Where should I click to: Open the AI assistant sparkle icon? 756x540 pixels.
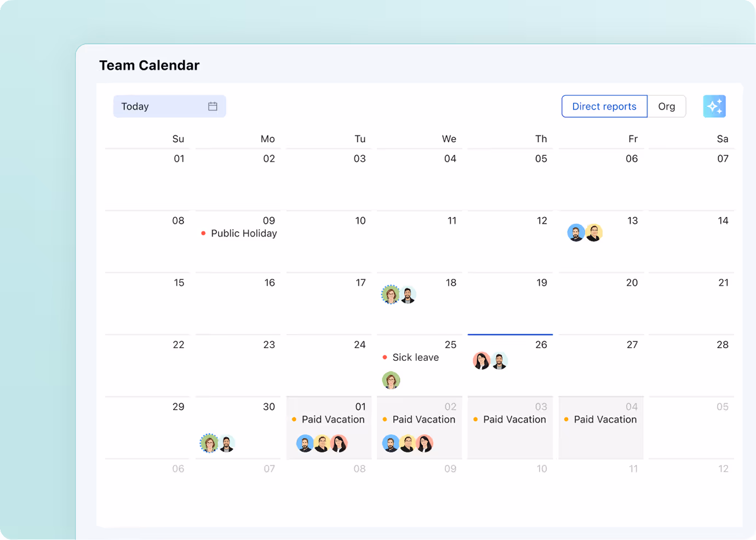tap(714, 106)
